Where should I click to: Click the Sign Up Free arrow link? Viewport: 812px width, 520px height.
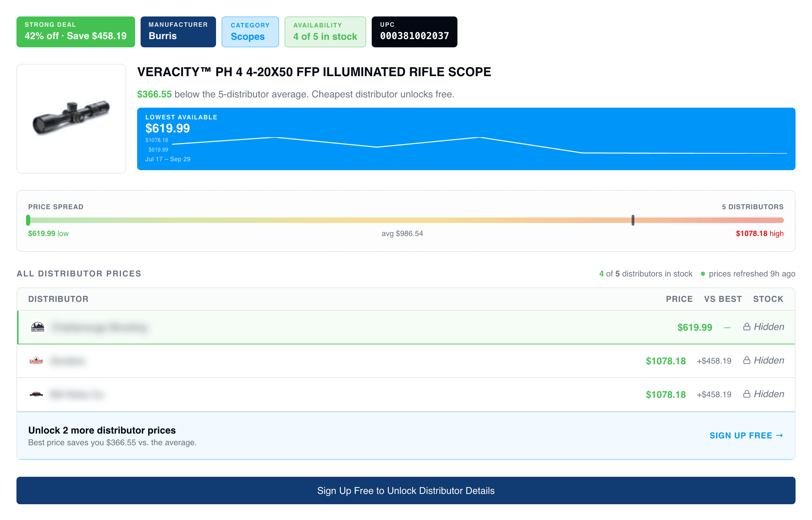coord(746,435)
